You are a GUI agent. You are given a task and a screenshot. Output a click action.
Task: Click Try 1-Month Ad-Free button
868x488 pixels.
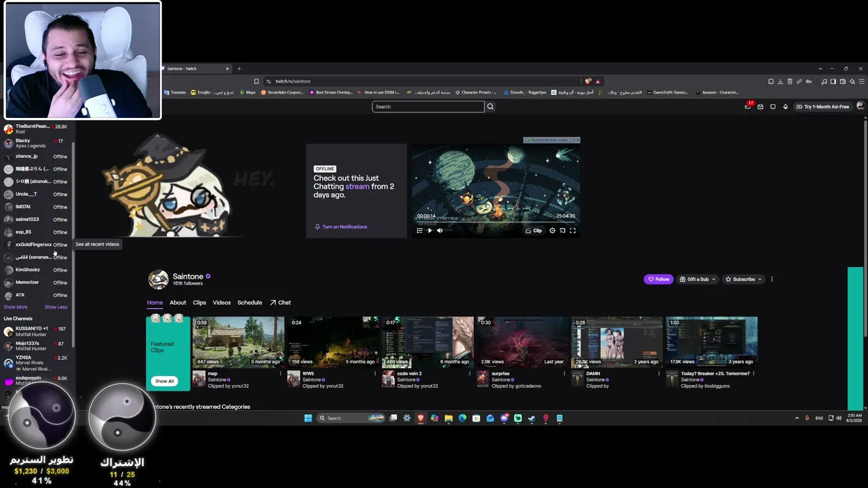(x=823, y=106)
